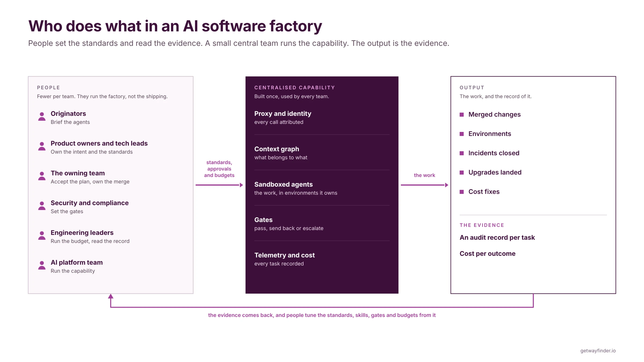The image size is (644, 362).
Task: Click the square bullet next to Upgrades landed
Action: 462,173
